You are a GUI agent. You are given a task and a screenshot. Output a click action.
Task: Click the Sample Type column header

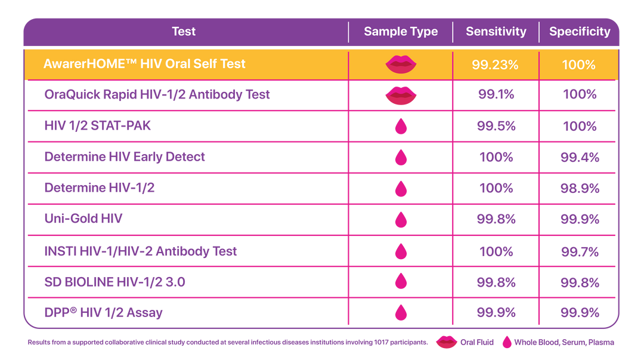[x=401, y=32]
